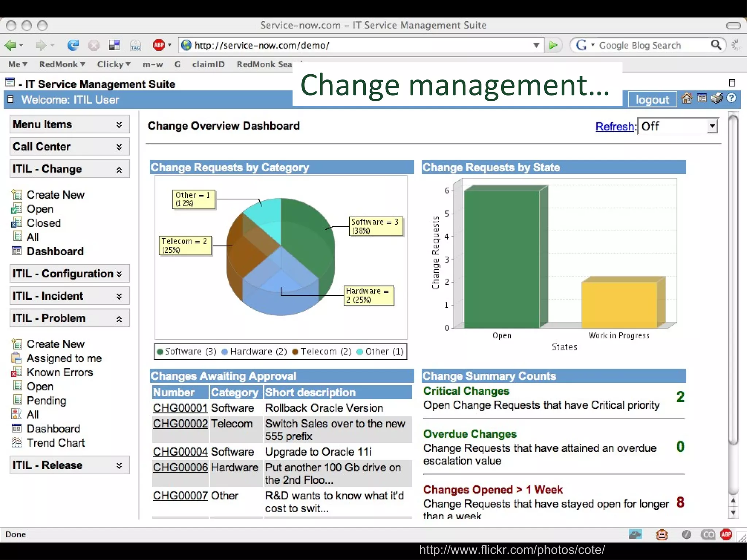747x560 pixels.
Task: Open change request CHG00004 link
Action: click(180, 452)
